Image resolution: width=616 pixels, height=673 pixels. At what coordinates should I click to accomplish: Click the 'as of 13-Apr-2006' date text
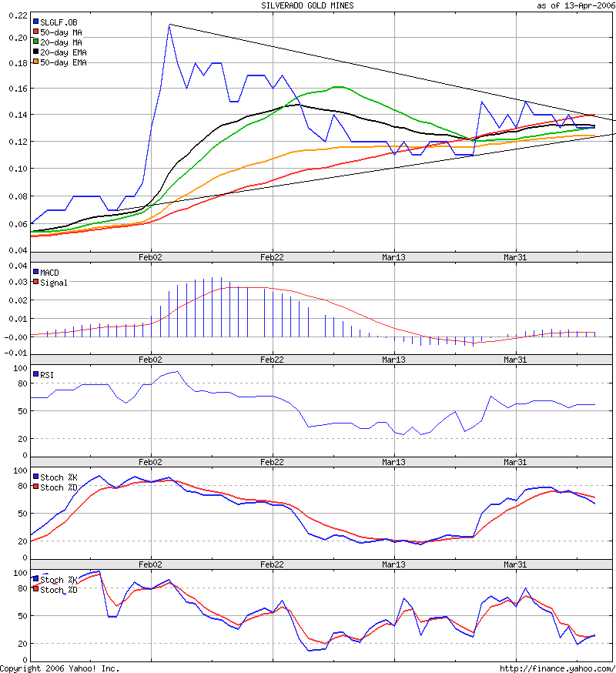[576, 5]
